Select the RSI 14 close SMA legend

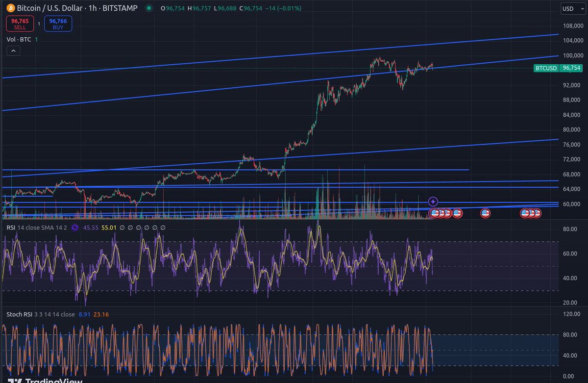(37, 228)
